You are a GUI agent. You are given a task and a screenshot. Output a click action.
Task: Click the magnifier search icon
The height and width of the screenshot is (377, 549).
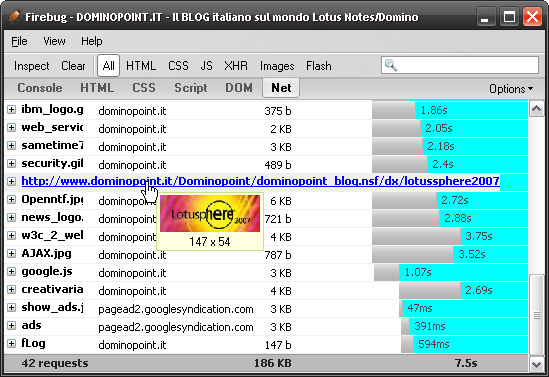[x=390, y=65]
